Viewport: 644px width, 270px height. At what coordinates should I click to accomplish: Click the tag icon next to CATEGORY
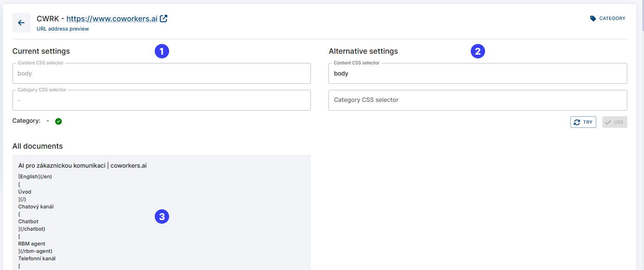coord(593,19)
